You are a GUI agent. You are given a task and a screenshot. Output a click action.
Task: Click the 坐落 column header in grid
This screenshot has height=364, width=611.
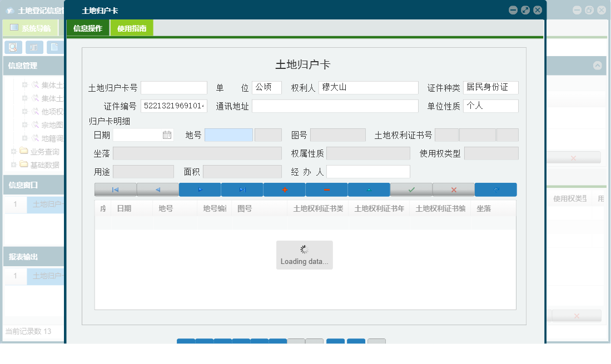tap(493, 208)
